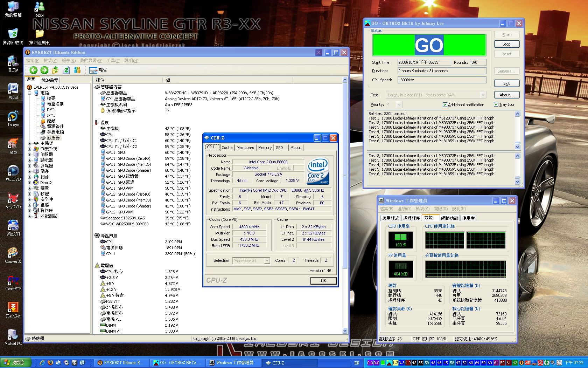This screenshot has height=368, width=588.
Task: Click the Internet Explorer quick launch icon
Action: (x=42, y=363)
